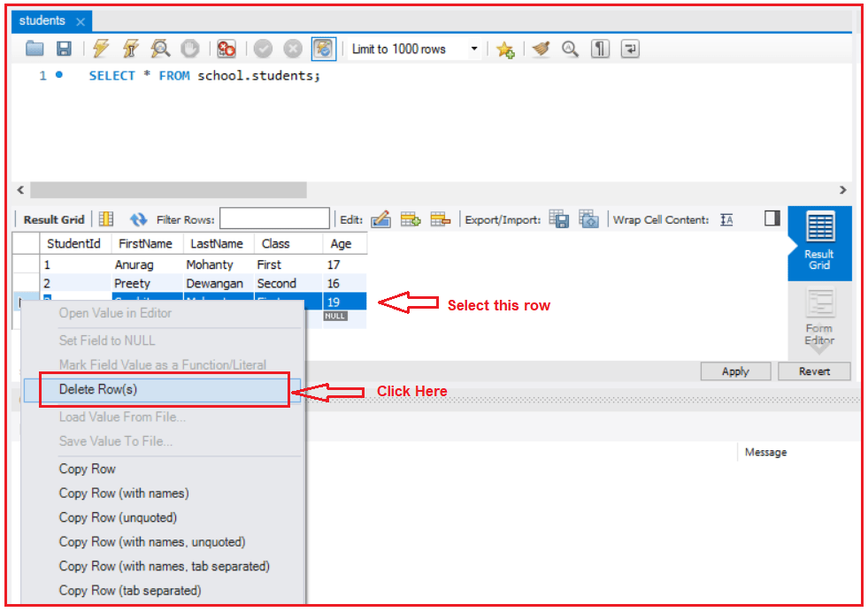Run Explain plan magnifier-lightning icon

pos(160,49)
